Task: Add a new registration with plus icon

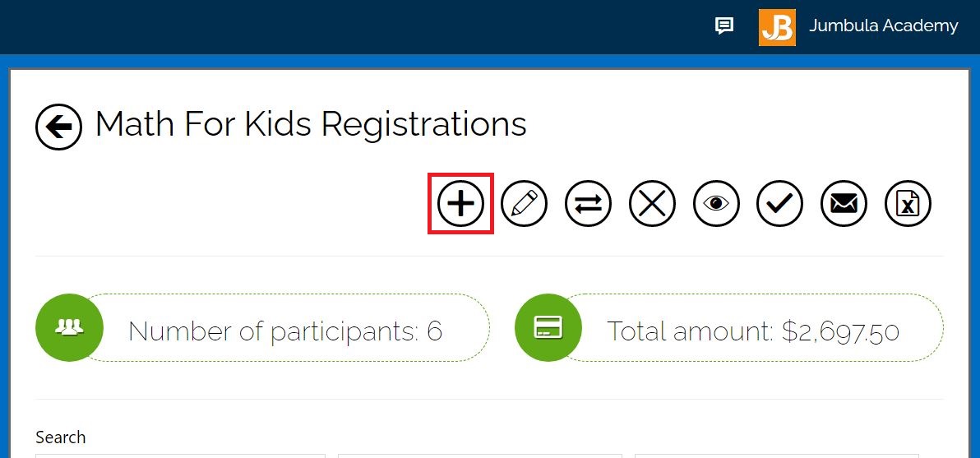Action: 460,204
